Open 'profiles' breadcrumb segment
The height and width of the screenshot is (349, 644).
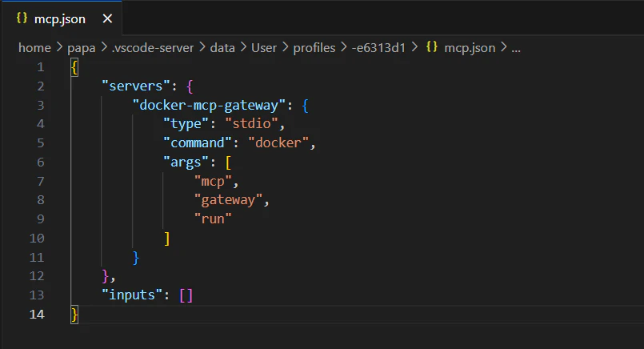314,48
